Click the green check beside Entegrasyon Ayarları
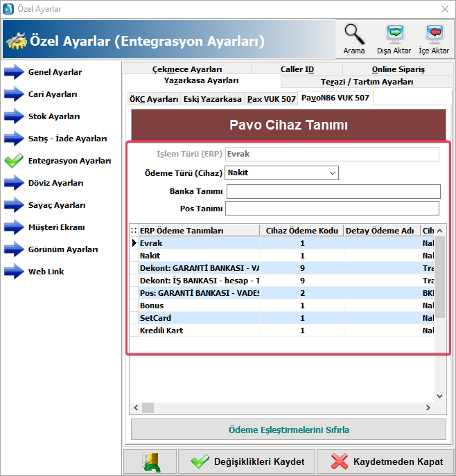456x476 pixels. point(14,161)
